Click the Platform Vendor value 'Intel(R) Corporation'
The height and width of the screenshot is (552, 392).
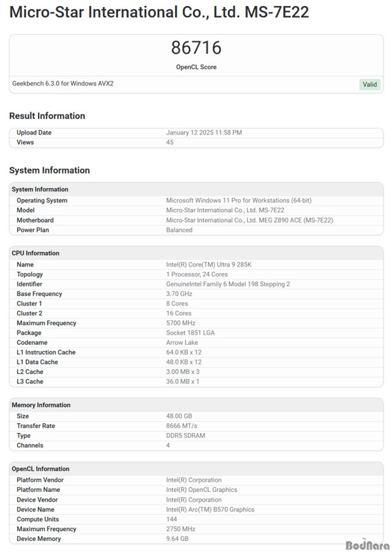click(194, 480)
